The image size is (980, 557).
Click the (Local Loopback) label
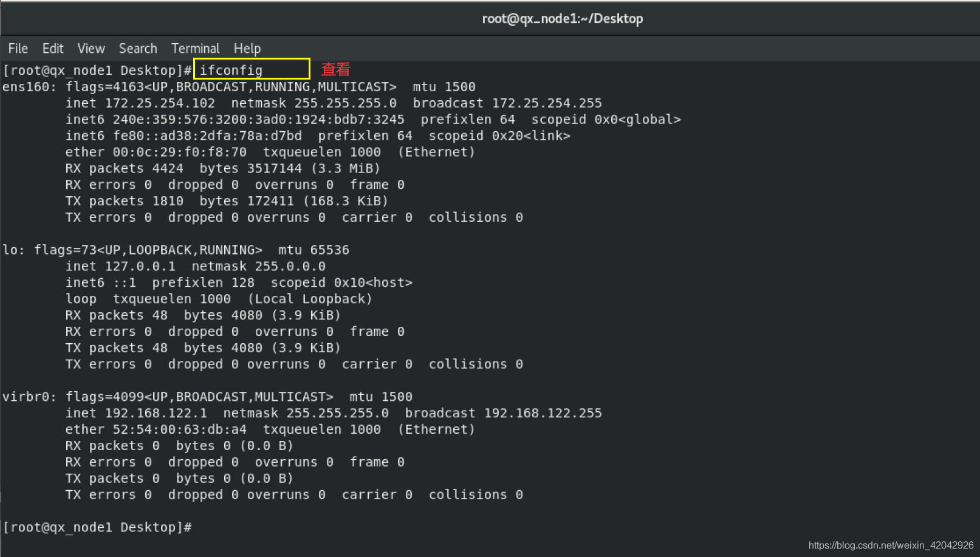[x=310, y=299]
